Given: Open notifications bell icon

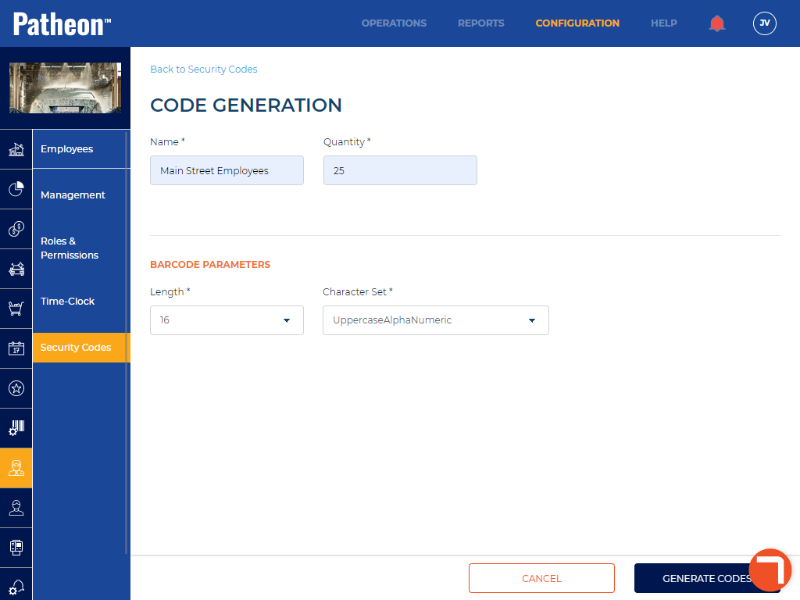Looking at the screenshot, I should tap(717, 23).
